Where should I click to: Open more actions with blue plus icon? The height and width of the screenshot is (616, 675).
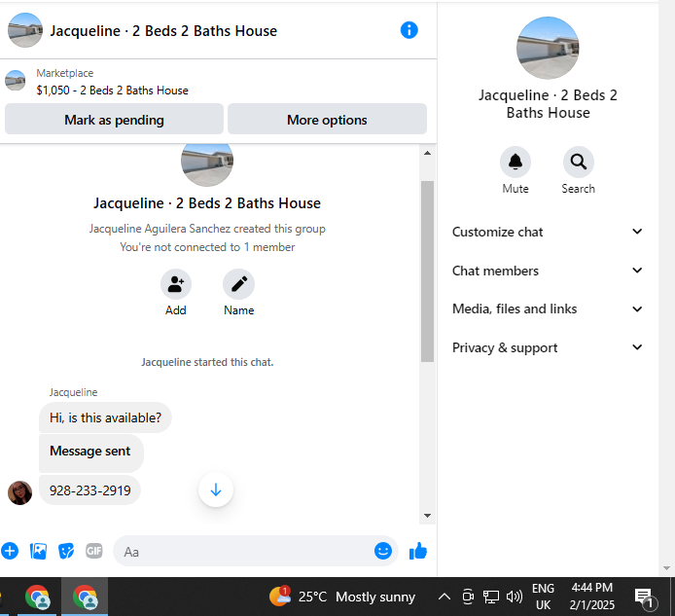(x=10, y=551)
